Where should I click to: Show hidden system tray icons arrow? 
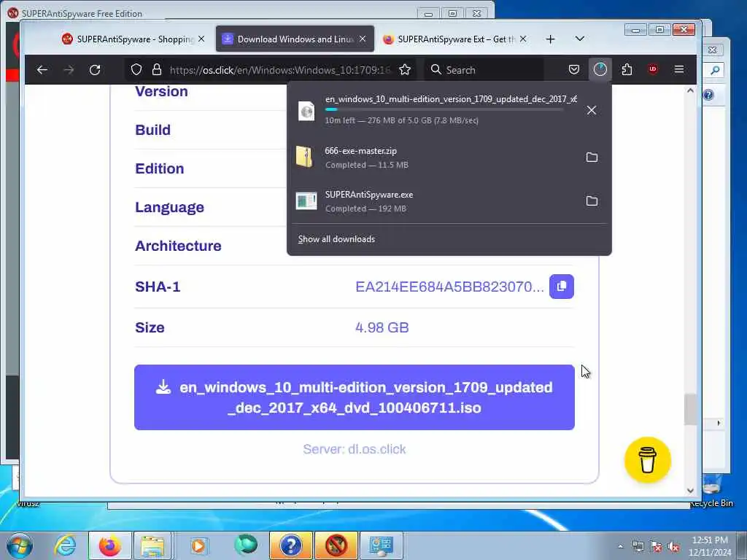[620, 547]
